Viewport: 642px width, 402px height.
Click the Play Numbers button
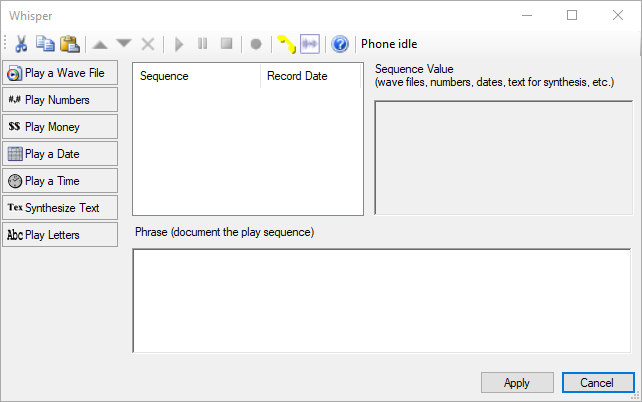coord(60,100)
